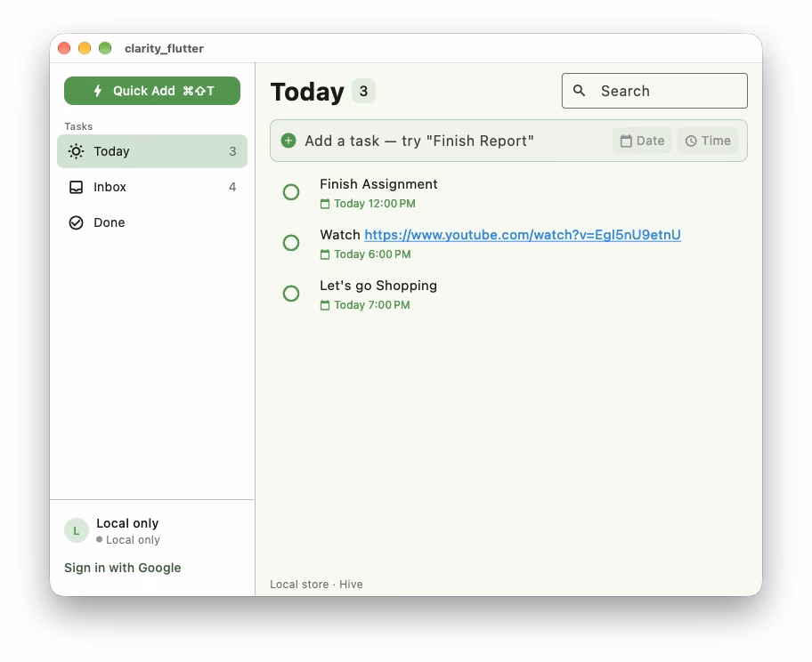
Task: Complete the Let's go Shopping task
Action: click(x=291, y=294)
